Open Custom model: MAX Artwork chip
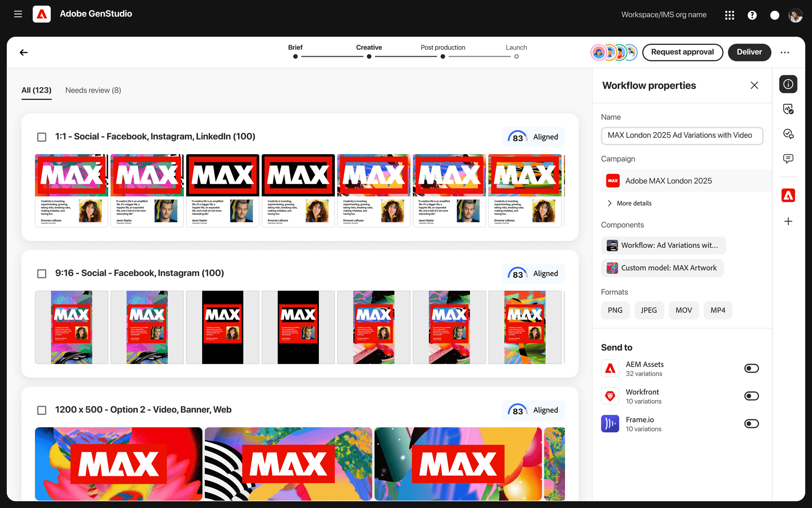Viewport: 812px width, 508px height. tap(662, 268)
